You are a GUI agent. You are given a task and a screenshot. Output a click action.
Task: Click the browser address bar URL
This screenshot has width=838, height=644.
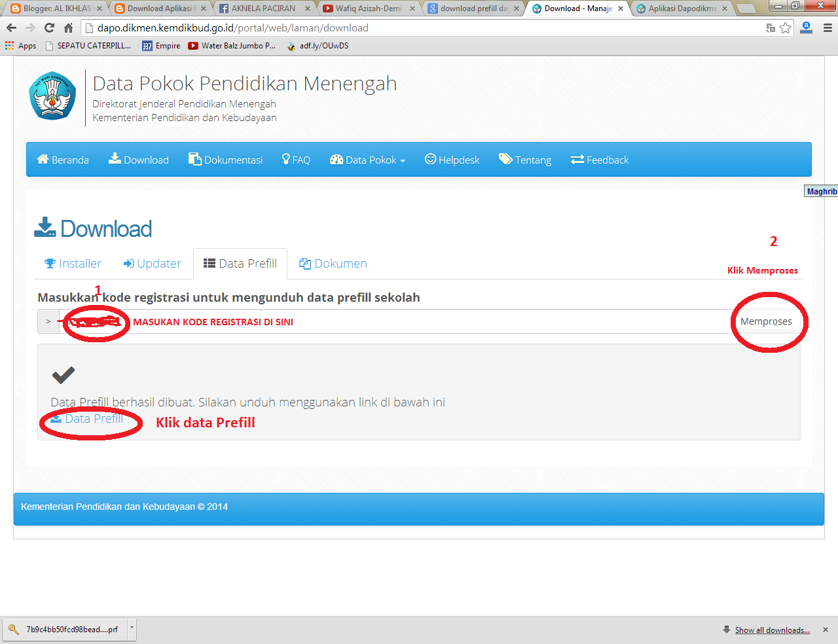(232, 27)
